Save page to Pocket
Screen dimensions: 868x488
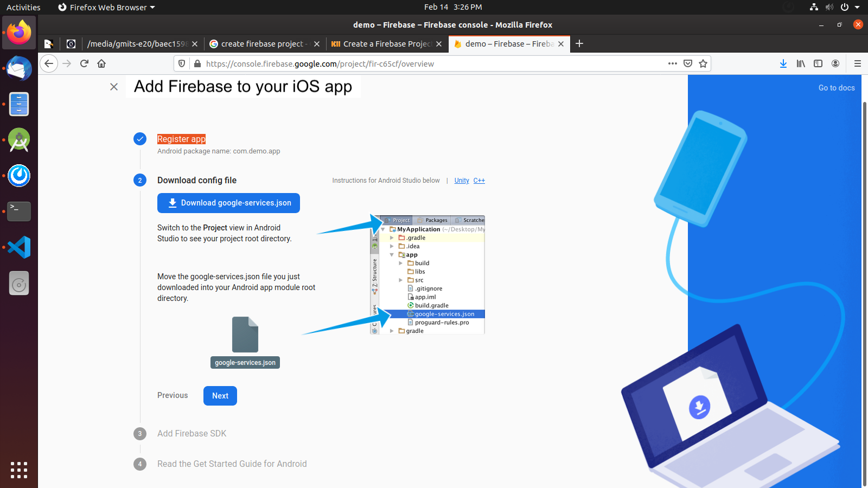click(688, 63)
